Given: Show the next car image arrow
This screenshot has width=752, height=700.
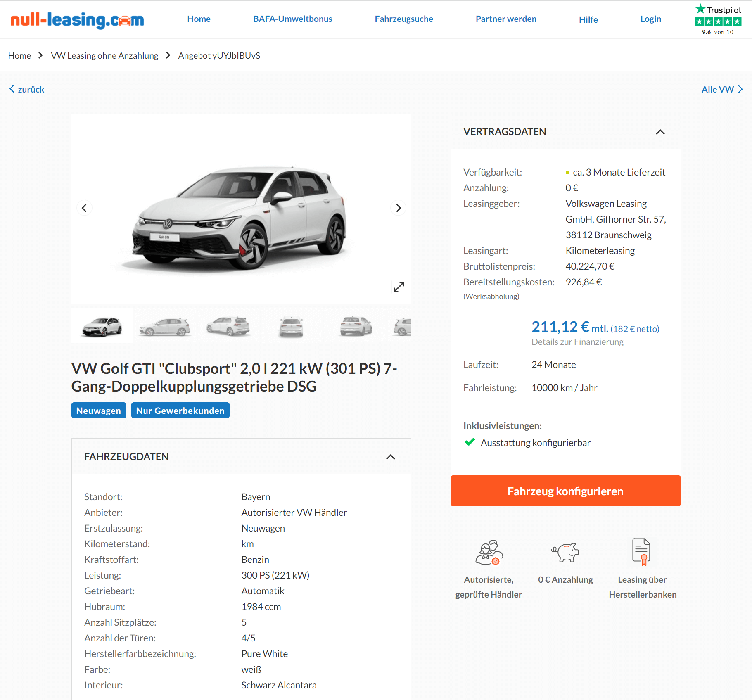Looking at the screenshot, I should tap(398, 208).
